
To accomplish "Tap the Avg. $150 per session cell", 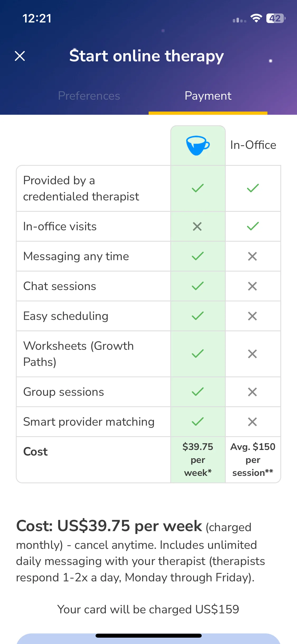I will point(253,460).
